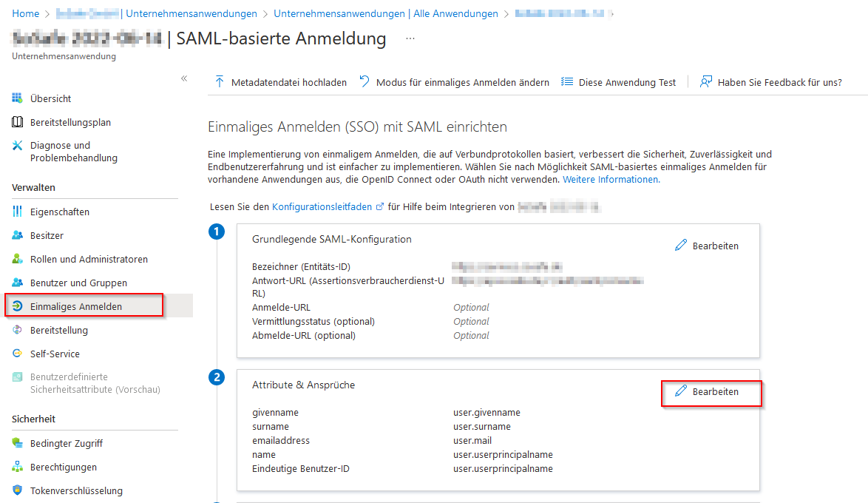
Task: Open Bereitstellungsplan from the sidebar
Action: (x=70, y=122)
